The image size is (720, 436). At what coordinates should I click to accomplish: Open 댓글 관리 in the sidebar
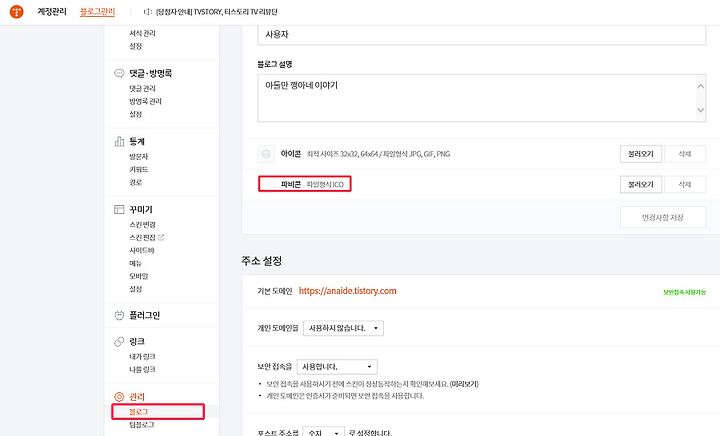[142, 88]
